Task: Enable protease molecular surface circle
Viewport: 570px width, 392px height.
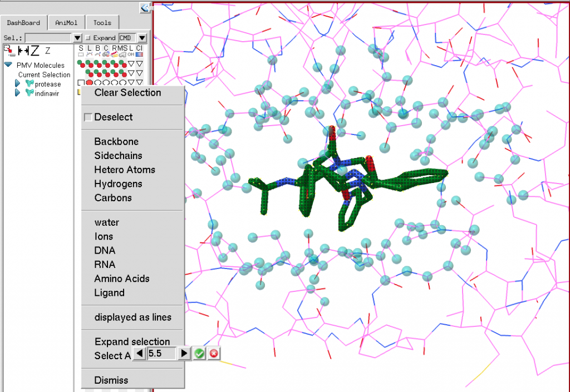Action: coord(122,83)
